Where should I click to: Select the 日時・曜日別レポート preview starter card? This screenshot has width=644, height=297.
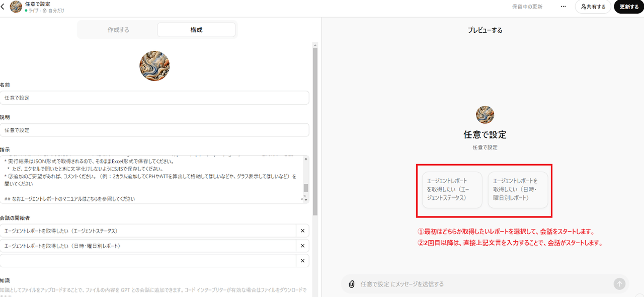tap(518, 190)
